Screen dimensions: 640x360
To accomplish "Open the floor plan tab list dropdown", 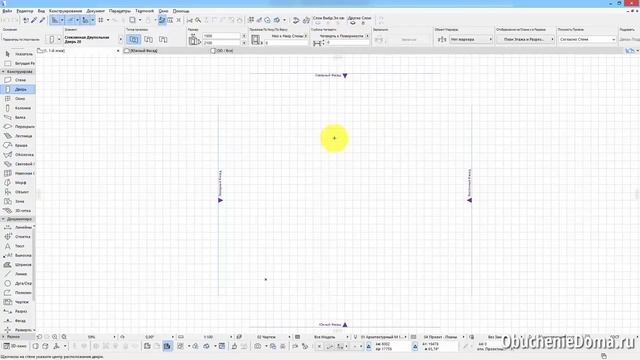I will (118, 51).
